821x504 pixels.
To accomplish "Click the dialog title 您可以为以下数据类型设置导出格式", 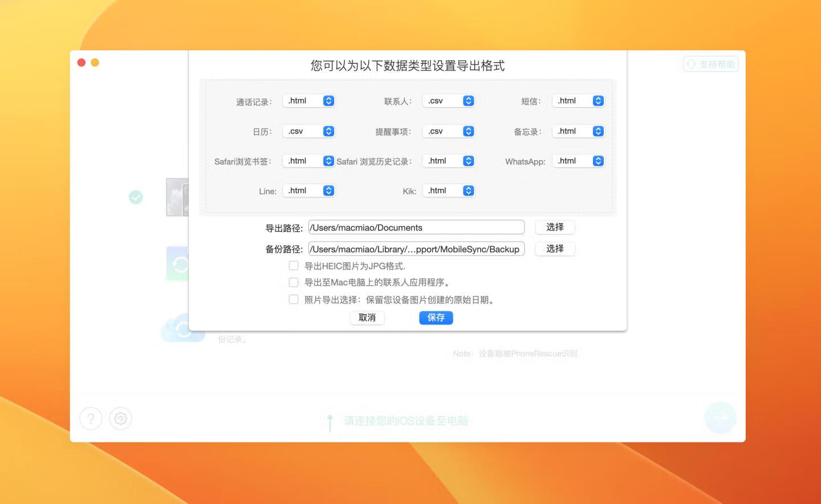I will click(x=408, y=66).
